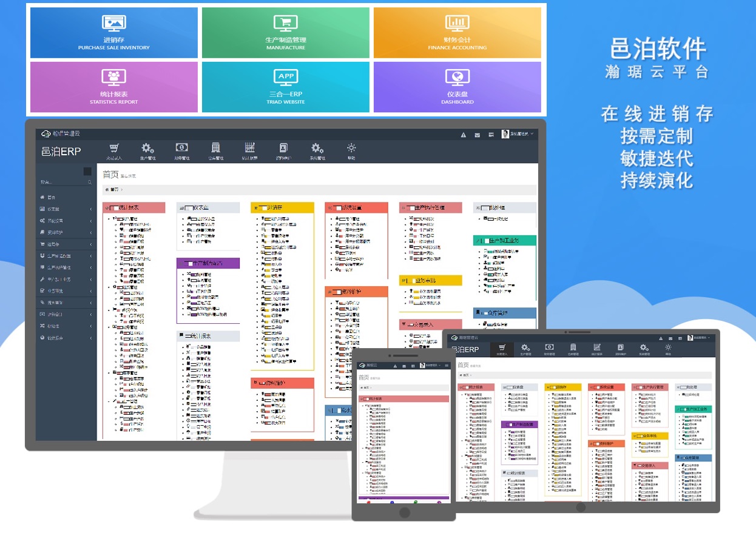Click the home icon in the breadcrumb bar
The height and width of the screenshot is (547, 756).
107,189
